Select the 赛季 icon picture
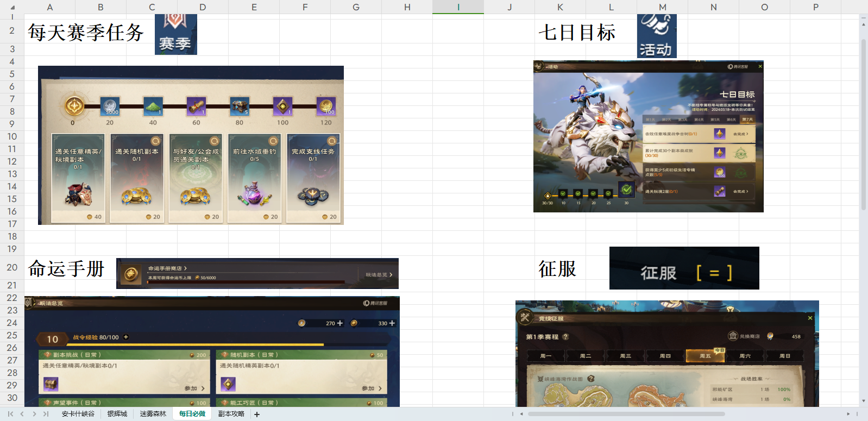This screenshot has width=868, height=421. point(176,34)
